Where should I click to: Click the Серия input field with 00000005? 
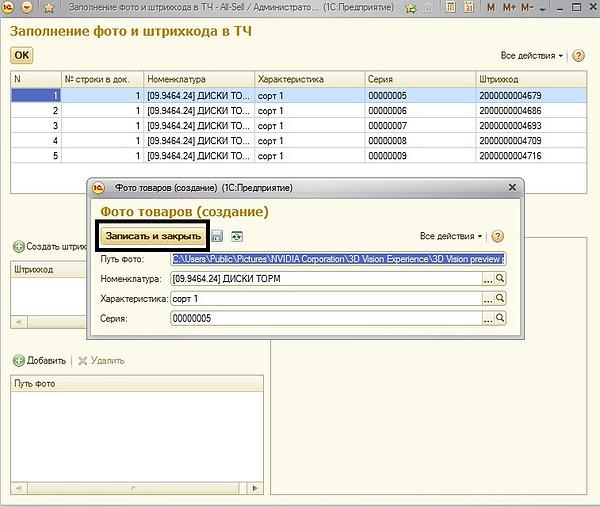pos(325,319)
